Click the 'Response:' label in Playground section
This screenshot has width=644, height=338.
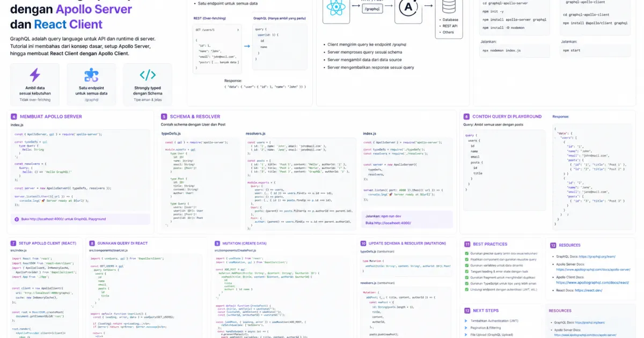coord(561,116)
